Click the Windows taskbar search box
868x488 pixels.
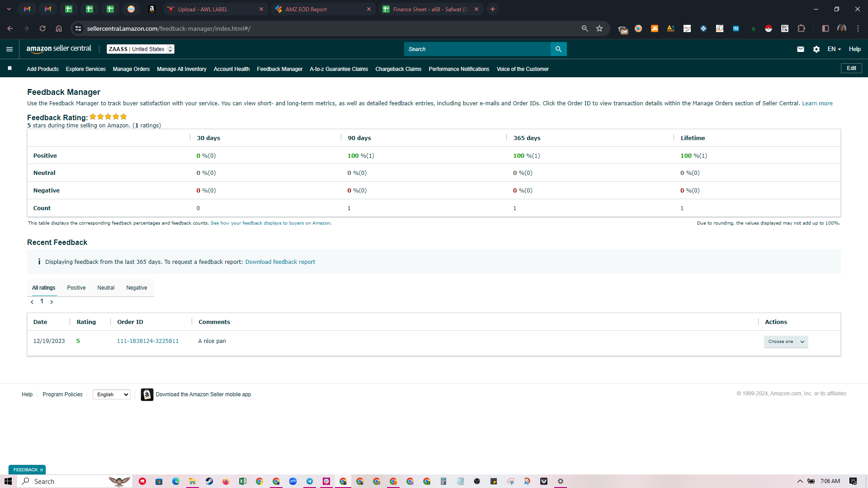(x=75, y=481)
